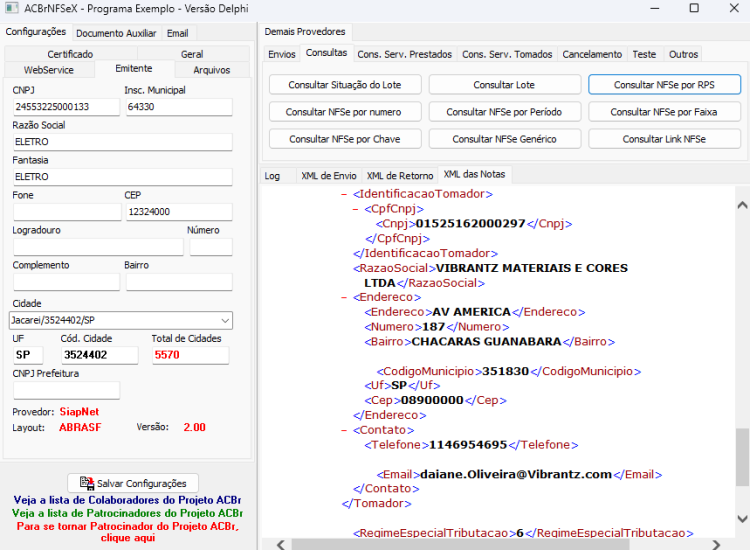Click the Cód. Cidade field
This screenshot has width=750, height=550.
(x=100, y=355)
